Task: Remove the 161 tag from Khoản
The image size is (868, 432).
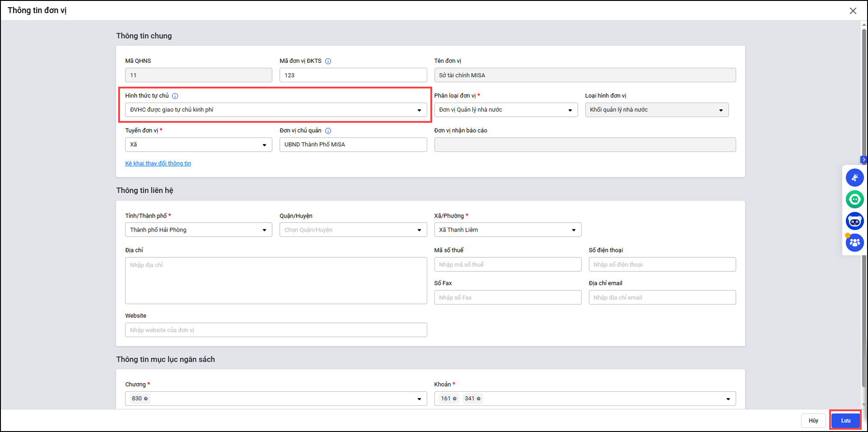Action: coord(454,399)
